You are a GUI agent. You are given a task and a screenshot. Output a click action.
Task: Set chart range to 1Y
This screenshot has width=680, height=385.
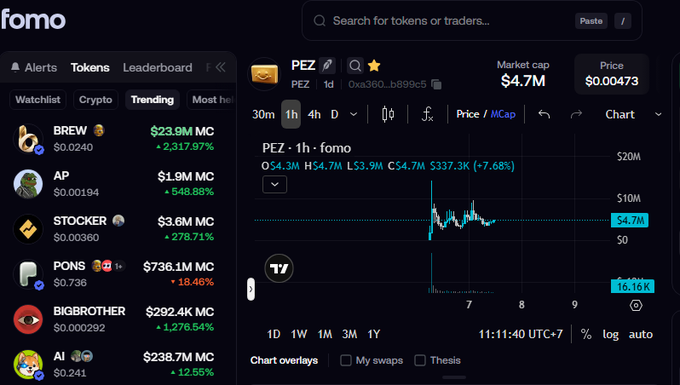coord(374,334)
